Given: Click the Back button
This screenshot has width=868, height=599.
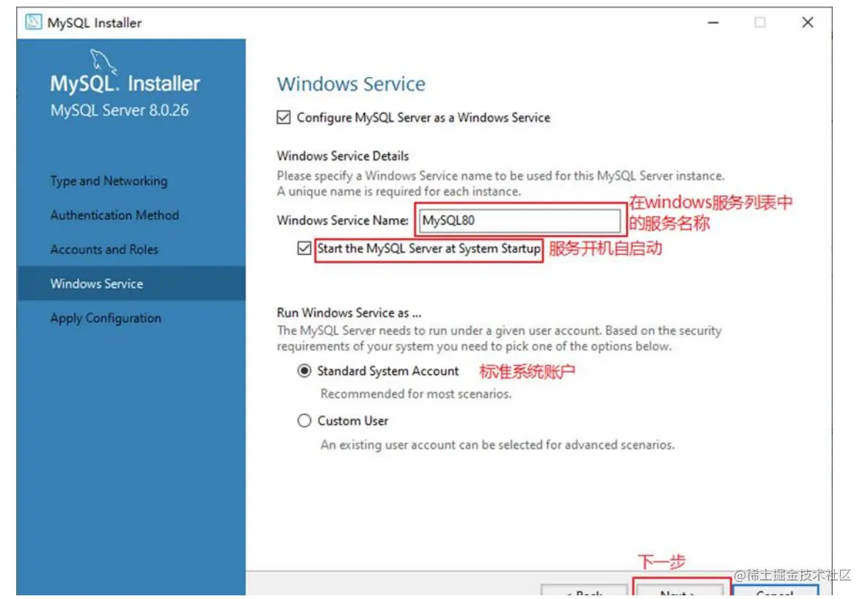Looking at the screenshot, I should 584,591.
